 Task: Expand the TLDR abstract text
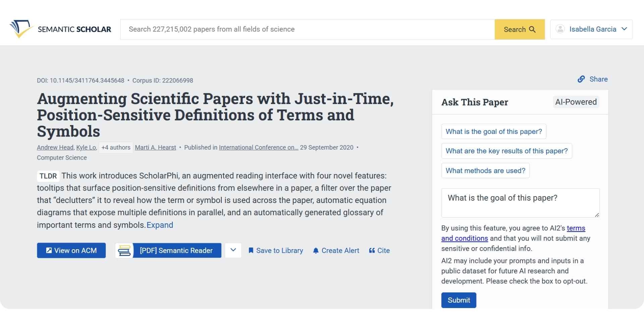tap(160, 225)
